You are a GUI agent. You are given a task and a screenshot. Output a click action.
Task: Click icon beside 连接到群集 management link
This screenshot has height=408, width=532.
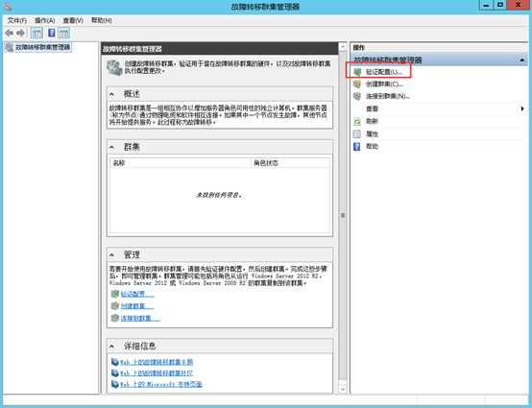click(x=115, y=318)
